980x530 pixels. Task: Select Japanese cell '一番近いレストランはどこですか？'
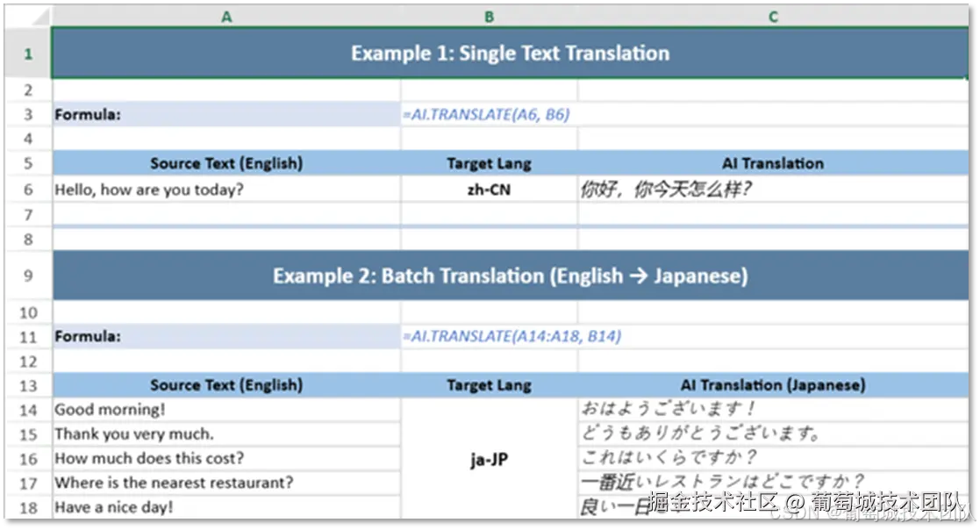coord(773,483)
